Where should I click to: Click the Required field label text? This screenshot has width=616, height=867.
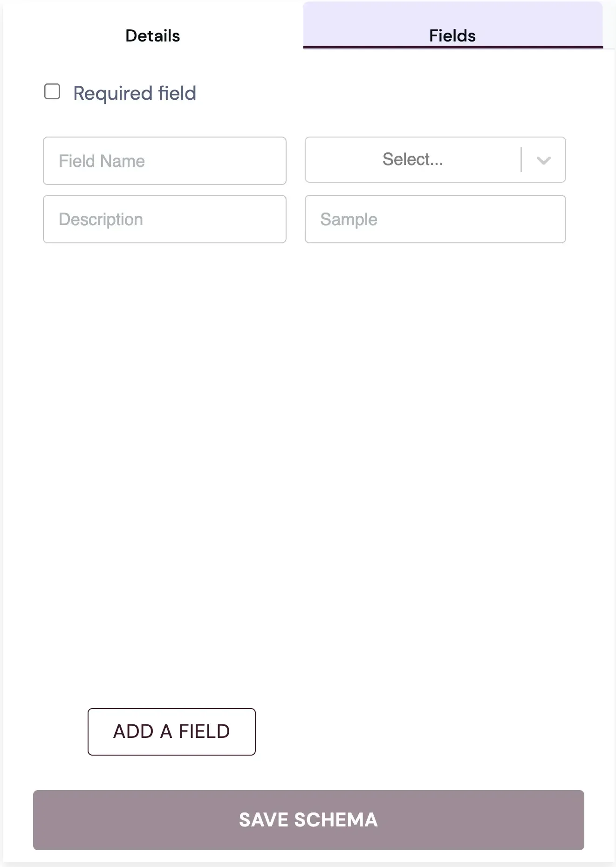pyautogui.click(x=134, y=93)
